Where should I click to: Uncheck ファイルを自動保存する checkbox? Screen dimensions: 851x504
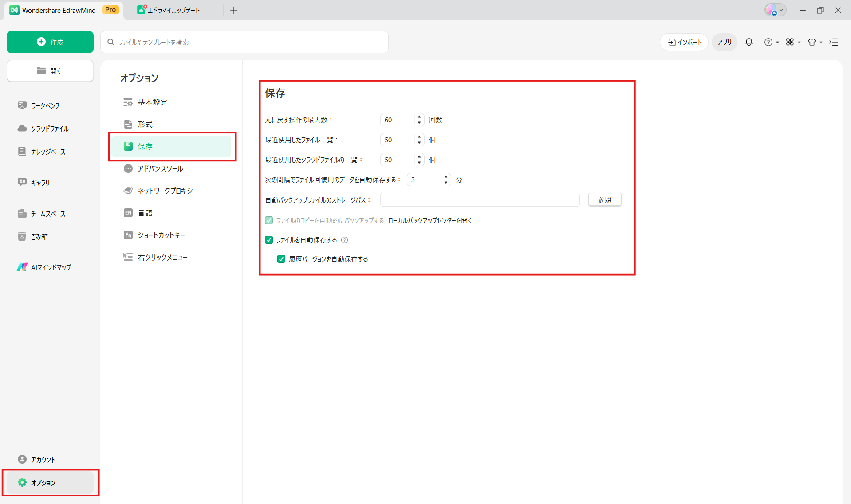tap(269, 240)
